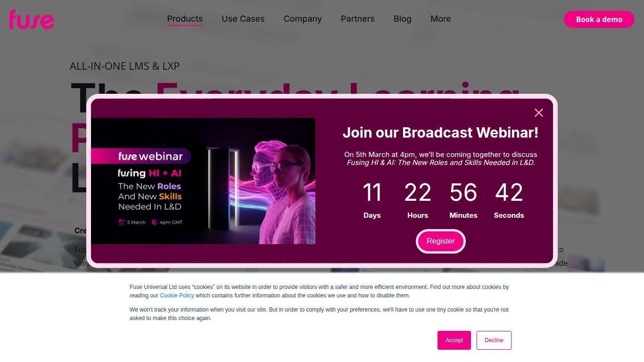
Task: Click the Fuse logo in the header
Action: click(x=32, y=19)
